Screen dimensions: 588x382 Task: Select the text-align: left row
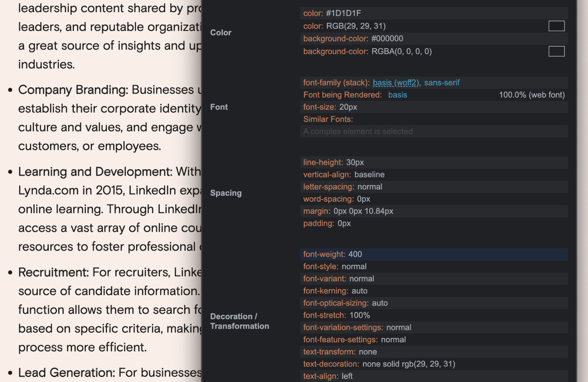(434, 376)
